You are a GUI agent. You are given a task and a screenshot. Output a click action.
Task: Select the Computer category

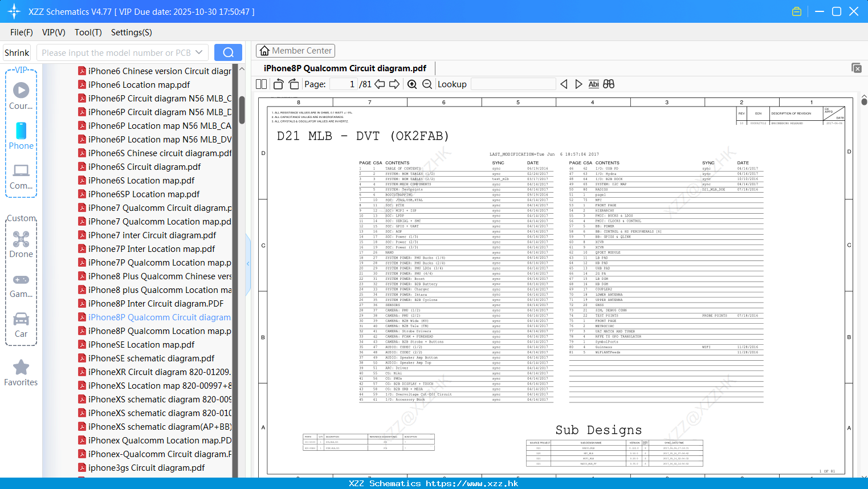pos(21,176)
